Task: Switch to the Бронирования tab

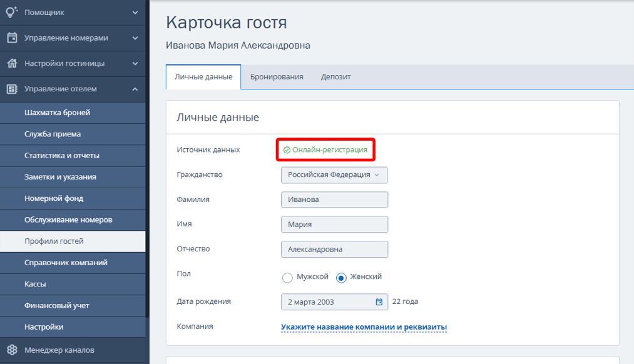Action: [277, 77]
